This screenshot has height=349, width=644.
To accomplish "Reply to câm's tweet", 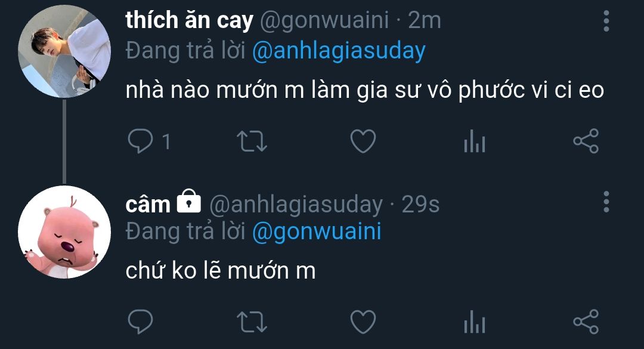I will pyautogui.click(x=141, y=322).
